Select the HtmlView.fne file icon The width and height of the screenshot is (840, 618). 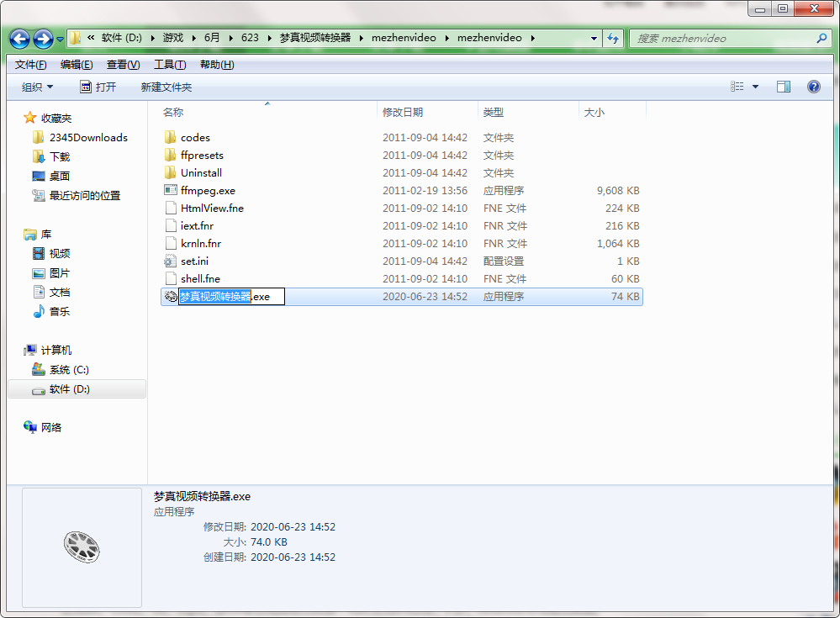(171, 208)
